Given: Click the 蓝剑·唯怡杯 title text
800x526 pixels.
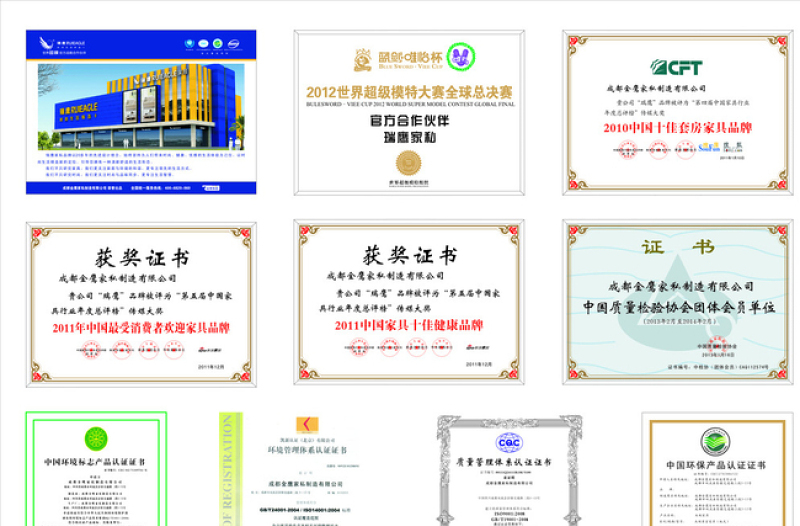Looking at the screenshot, I should tap(410, 58).
